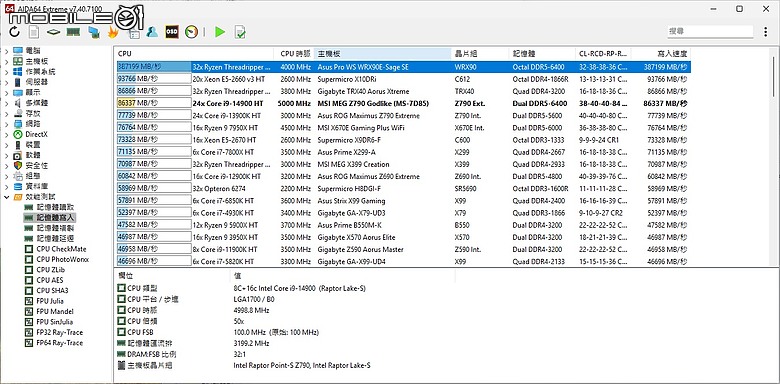Open the 記憶體延遲 benchmark item
780x384 pixels.
coord(55,238)
